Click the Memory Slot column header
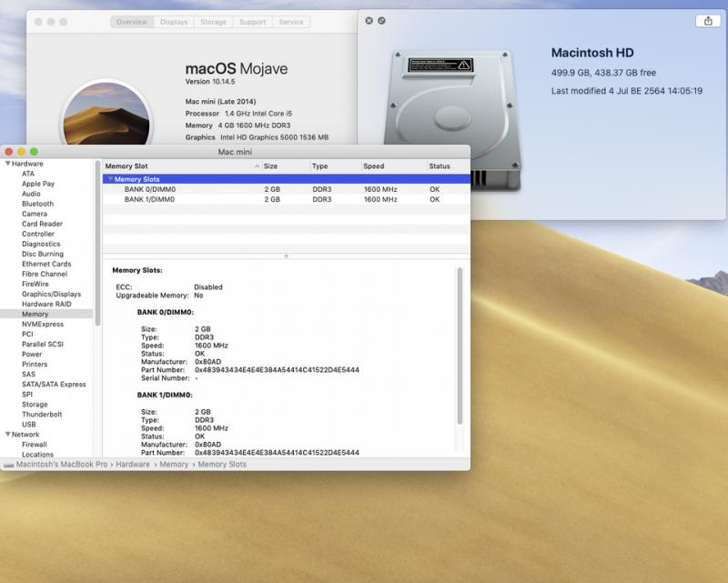Image resolution: width=728 pixels, height=583 pixels. coord(181,166)
